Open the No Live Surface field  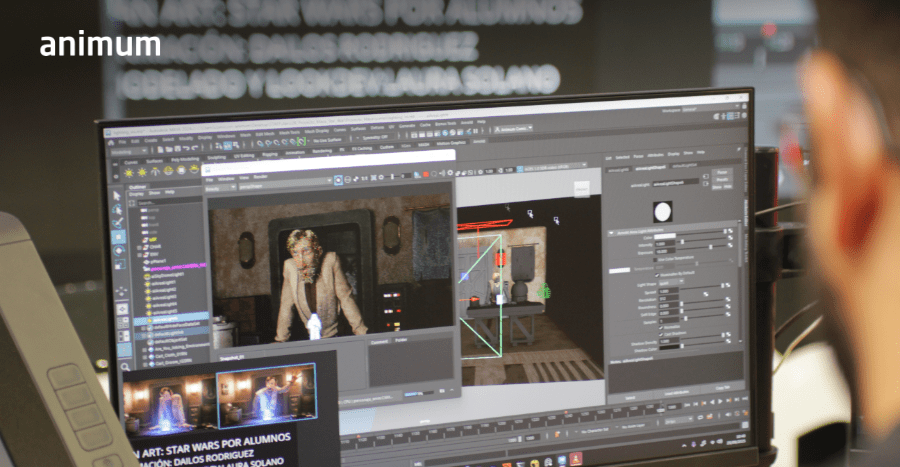pos(327,140)
